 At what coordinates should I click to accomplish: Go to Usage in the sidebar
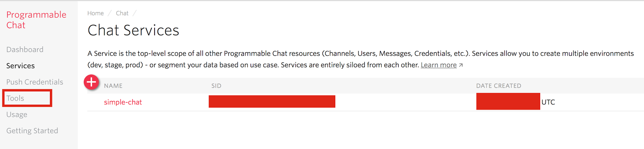(x=17, y=114)
